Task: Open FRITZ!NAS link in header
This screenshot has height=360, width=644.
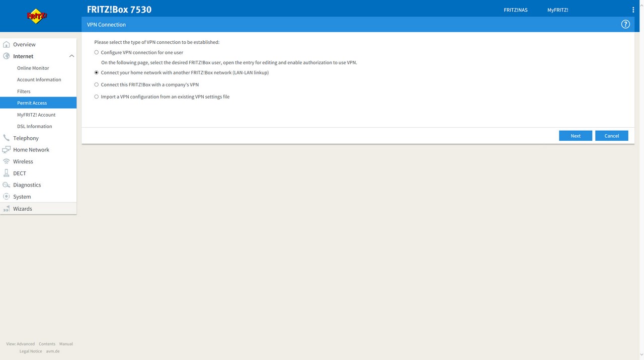Action: click(x=516, y=10)
